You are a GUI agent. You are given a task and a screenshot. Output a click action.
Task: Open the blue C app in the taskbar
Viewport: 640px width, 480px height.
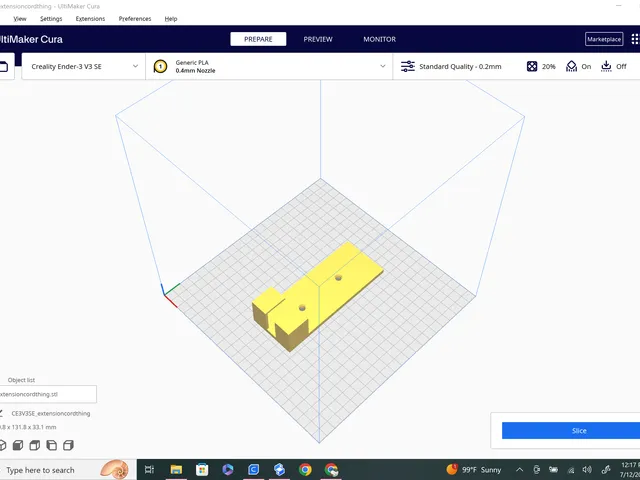click(x=253, y=470)
